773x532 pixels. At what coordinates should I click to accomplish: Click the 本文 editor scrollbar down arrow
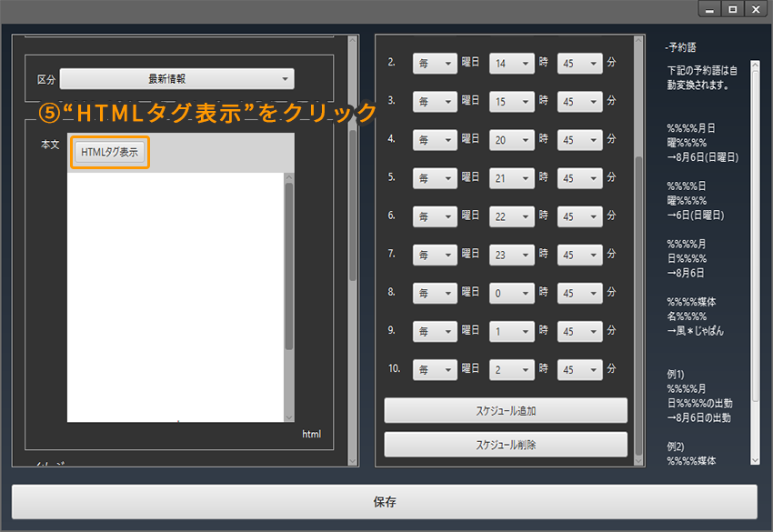(289, 417)
